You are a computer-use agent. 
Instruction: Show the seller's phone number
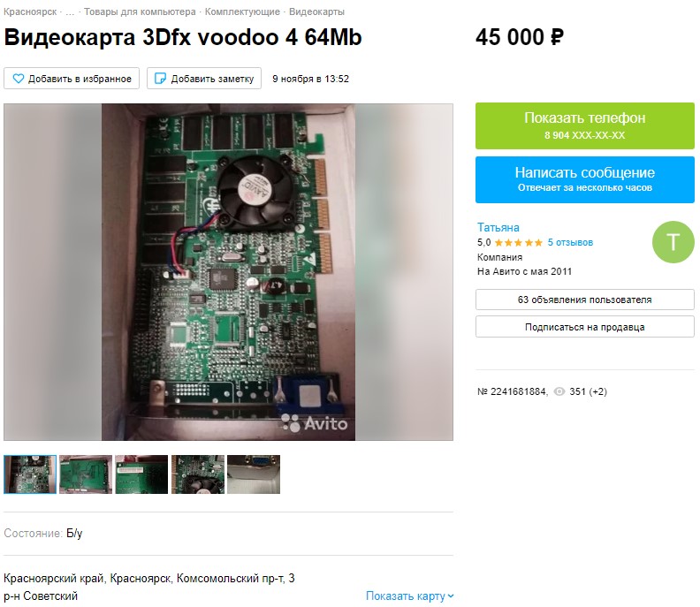pyautogui.click(x=585, y=125)
